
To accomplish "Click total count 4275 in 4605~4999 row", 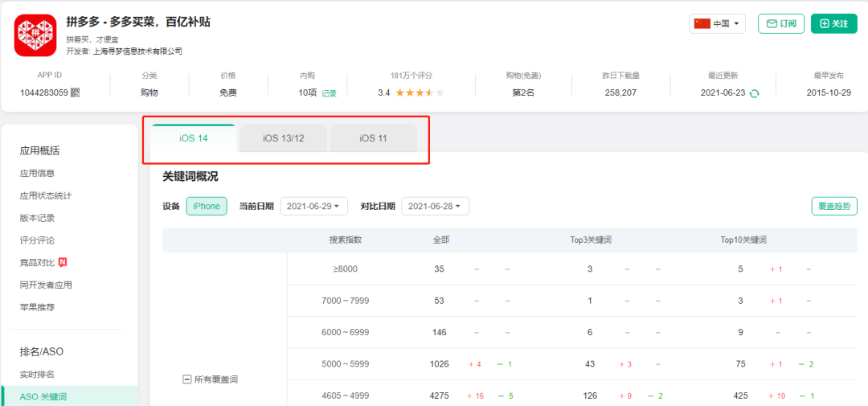I will click(439, 396).
